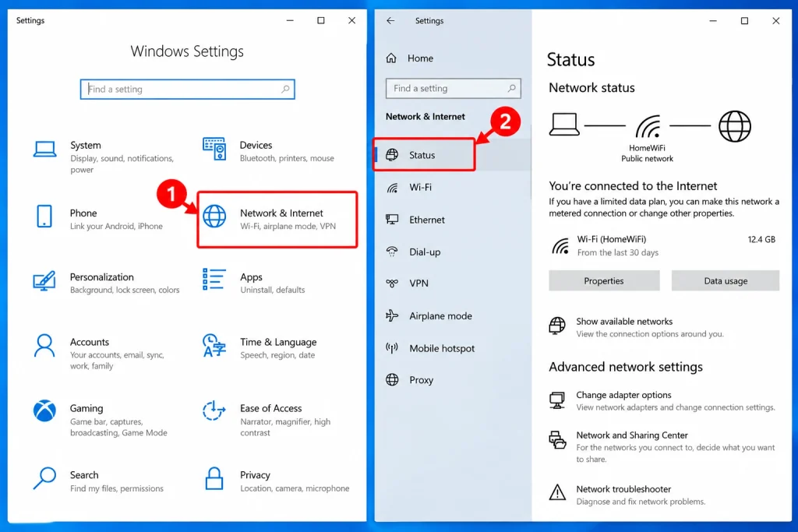This screenshot has width=798, height=532.
Task: Click the Wi-Fi sidebar icon
Action: click(392, 188)
